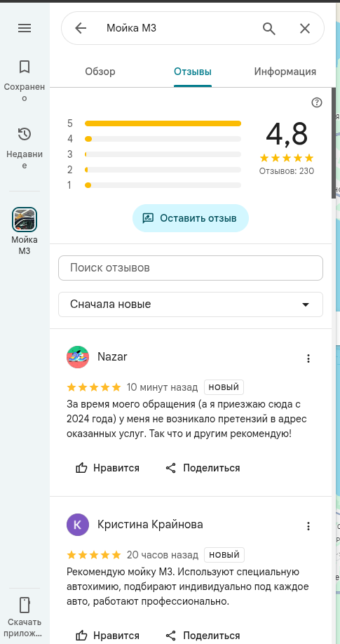Click the 20 часов назад timestamp

[162, 554]
